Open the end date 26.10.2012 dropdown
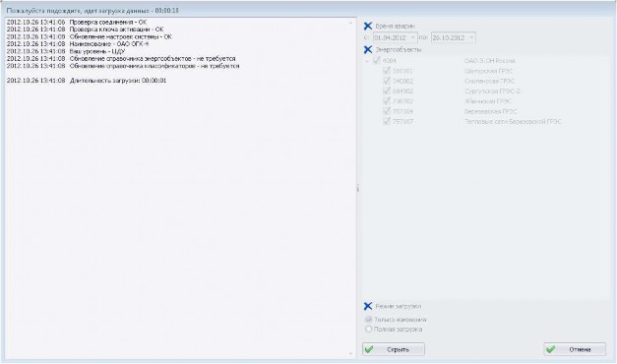Screen dimensions: 617x364 [471, 37]
